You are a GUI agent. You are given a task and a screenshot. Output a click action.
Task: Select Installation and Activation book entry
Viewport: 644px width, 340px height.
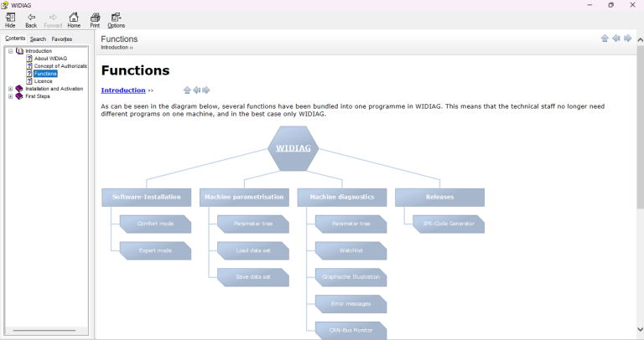coord(55,89)
